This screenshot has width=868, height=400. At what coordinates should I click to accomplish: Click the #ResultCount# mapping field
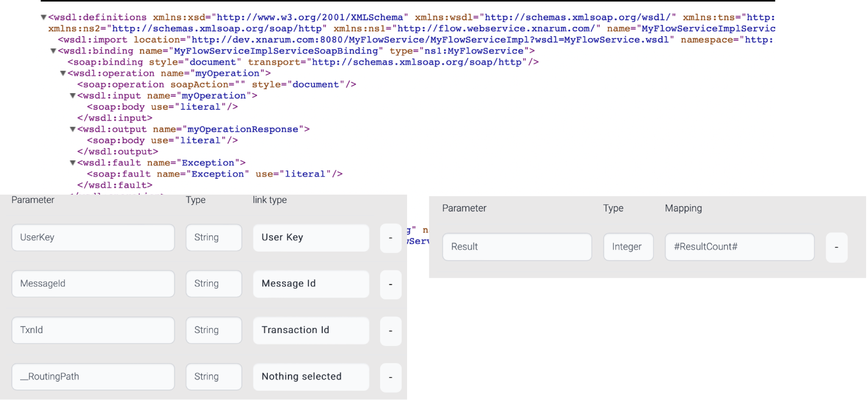tap(739, 247)
